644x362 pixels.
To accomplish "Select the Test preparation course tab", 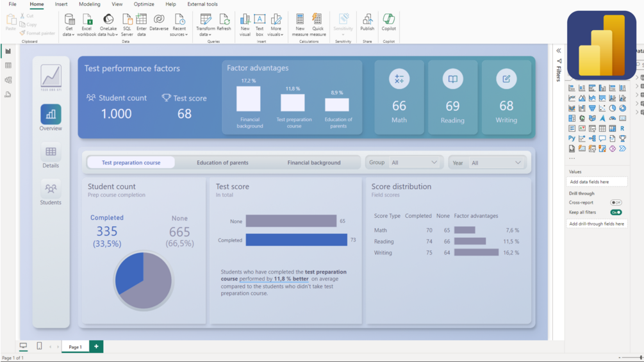I will (131, 163).
